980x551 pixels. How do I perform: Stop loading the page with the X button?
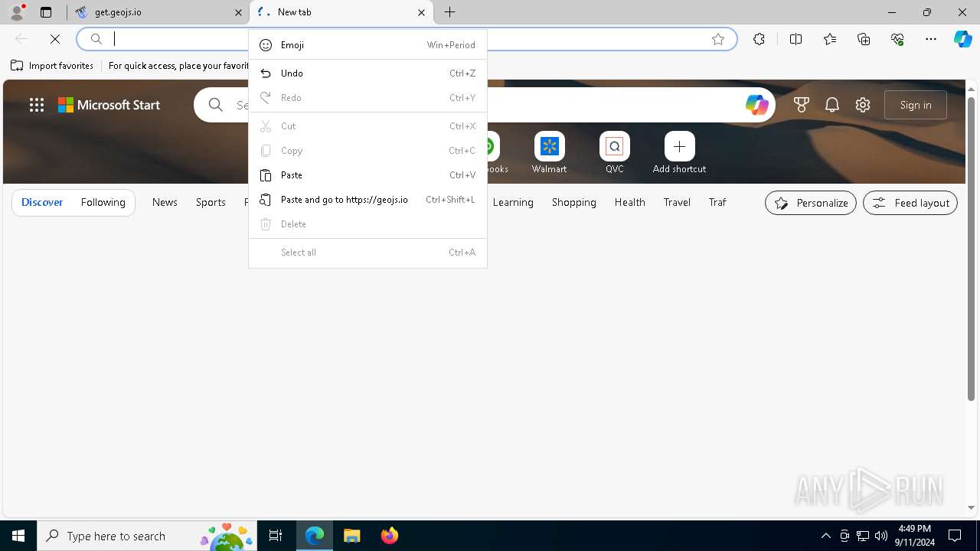[x=55, y=39]
